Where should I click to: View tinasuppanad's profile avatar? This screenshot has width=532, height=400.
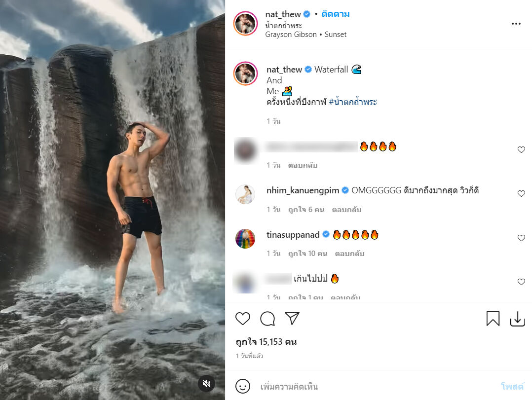pos(245,239)
